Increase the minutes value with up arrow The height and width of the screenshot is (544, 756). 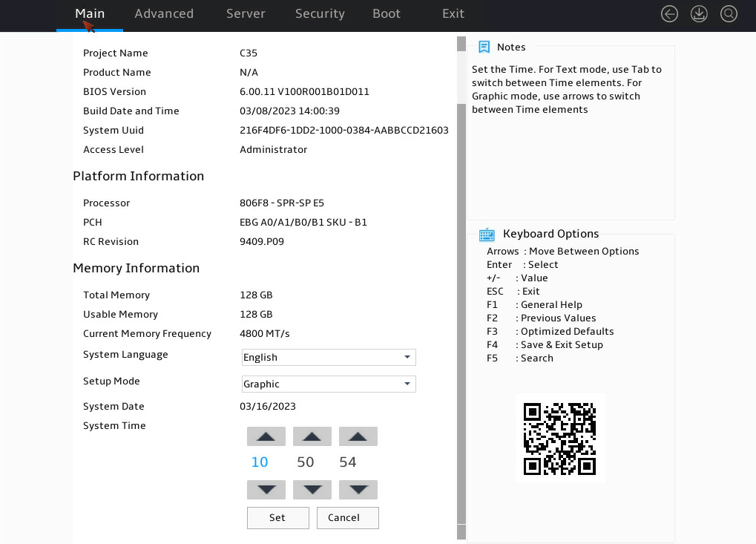coord(312,436)
